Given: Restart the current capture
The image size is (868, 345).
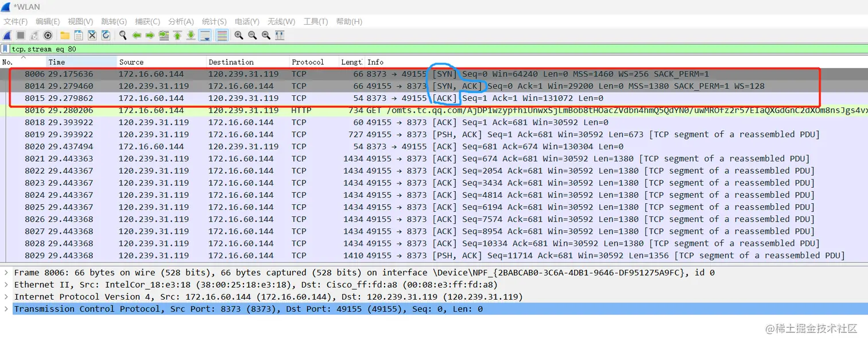Looking at the screenshot, I should [x=34, y=36].
